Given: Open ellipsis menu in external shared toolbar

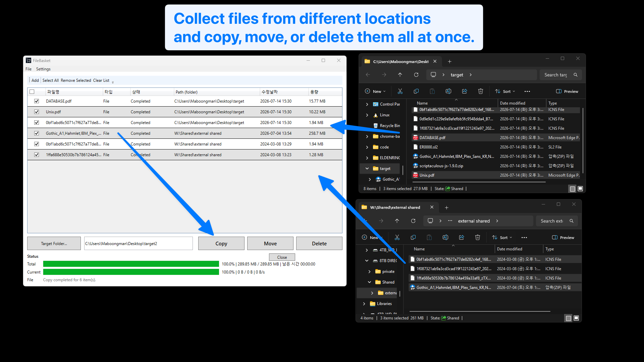Looking at the screenshot, I should pyautogui.click(x=524, y=237).
